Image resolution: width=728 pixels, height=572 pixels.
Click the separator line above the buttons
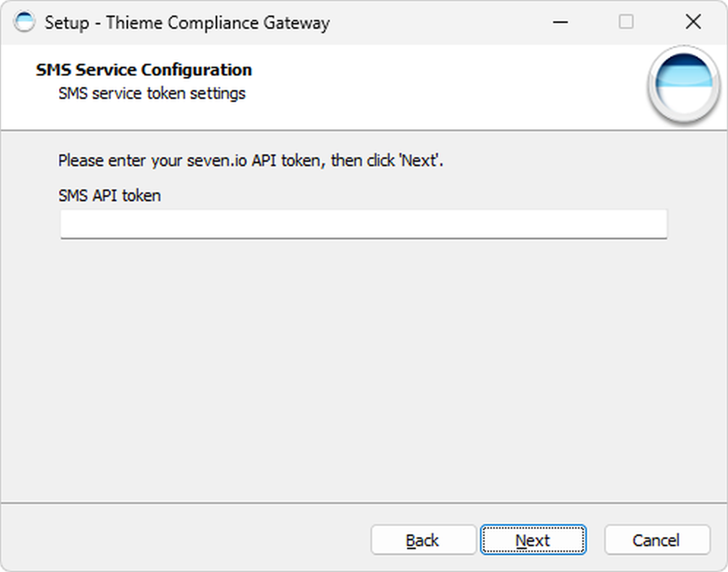(363, 502)
